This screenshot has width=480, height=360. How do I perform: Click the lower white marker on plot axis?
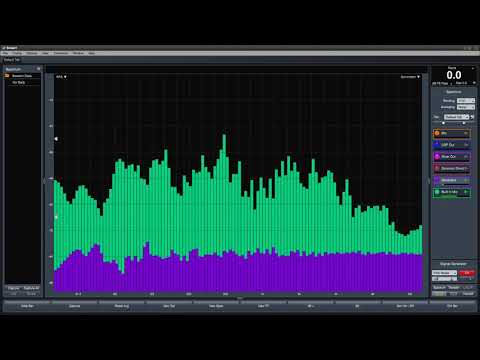coord(56,217)
